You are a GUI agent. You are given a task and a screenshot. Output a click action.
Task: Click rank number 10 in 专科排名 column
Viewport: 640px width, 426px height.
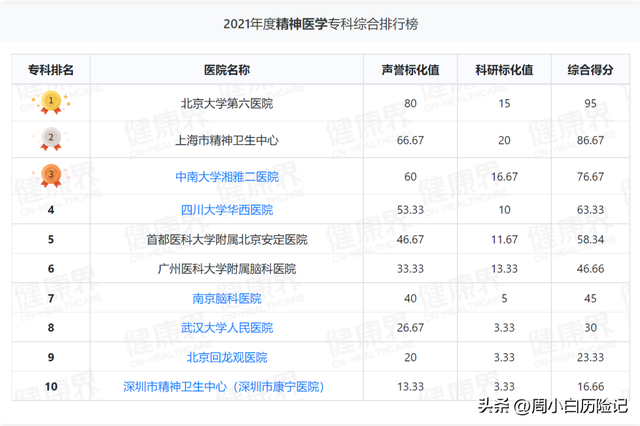click(x=51, y=386)
